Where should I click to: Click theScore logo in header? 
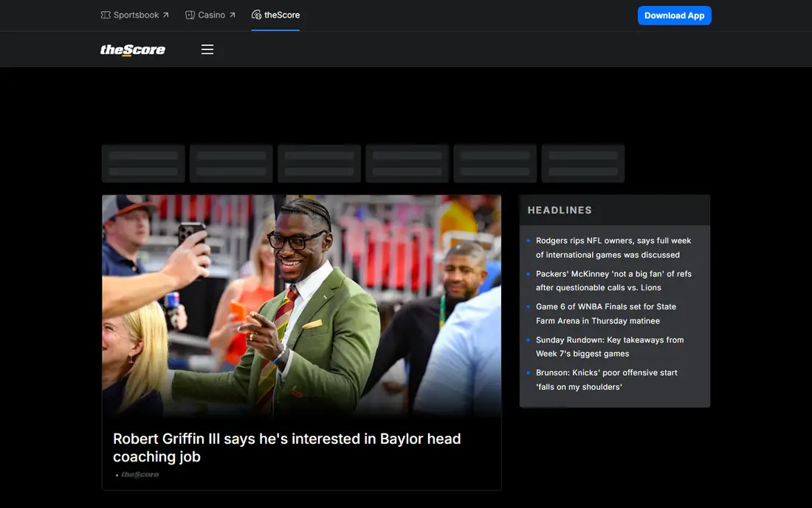(x=133, y=49)
